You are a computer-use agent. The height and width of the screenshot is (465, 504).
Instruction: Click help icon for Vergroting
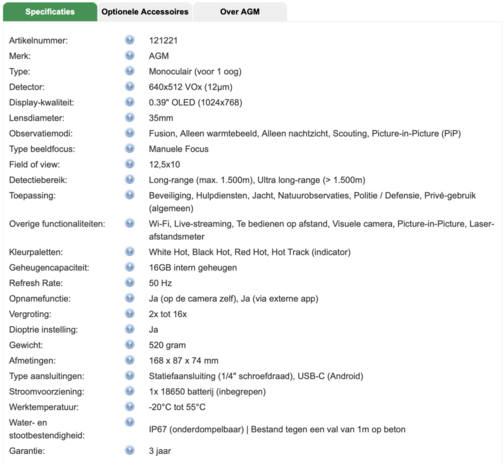click(x=130, y=314)
